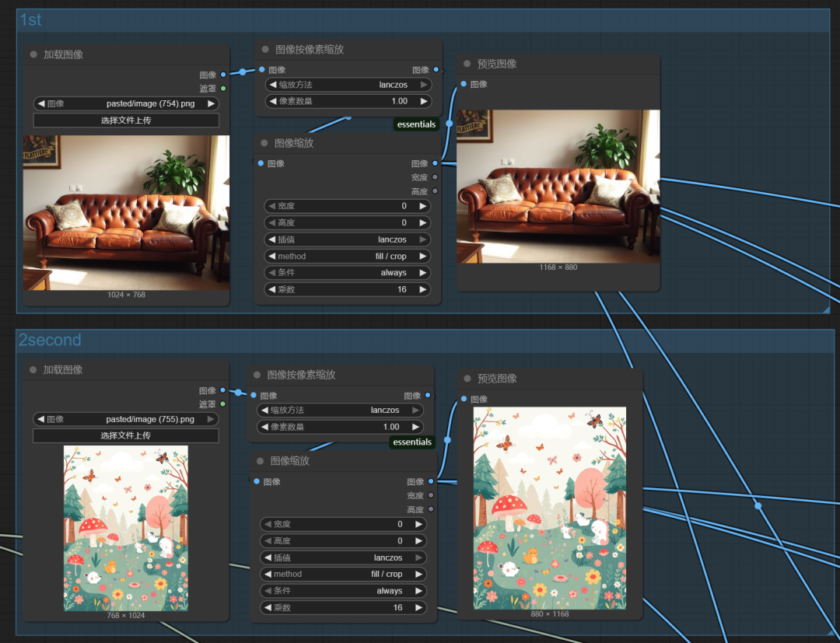Collapse the 加载图像 node in 1st group

[x=33, y=54]
